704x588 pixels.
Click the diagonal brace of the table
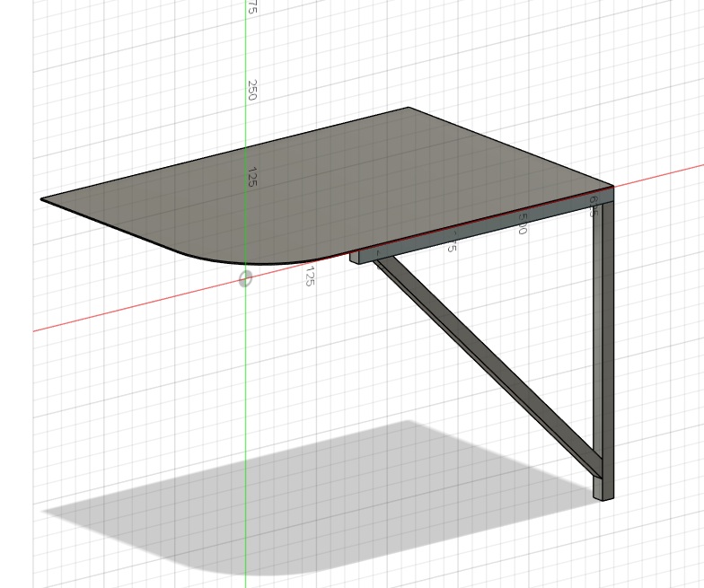485,364
